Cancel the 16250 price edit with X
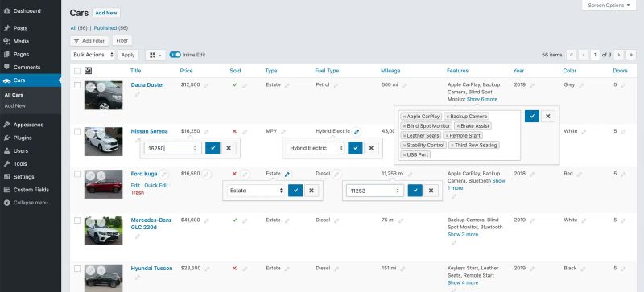Screen dimensions: 644x292 click(x=229, y=148)
